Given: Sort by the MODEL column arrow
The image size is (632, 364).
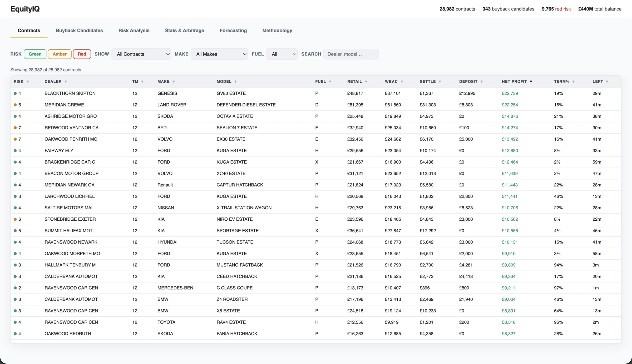Looking at the screenshot, I should tap(235, 82).
